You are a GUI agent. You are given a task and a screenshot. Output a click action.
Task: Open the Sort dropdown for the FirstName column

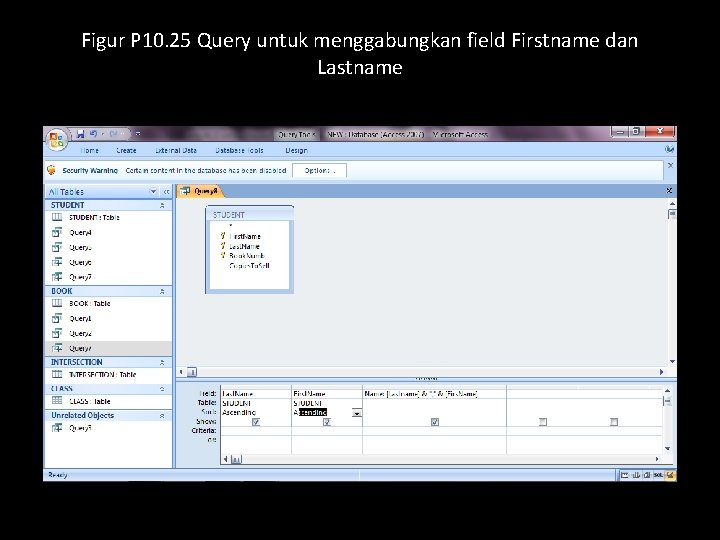(x=357, y=413)
